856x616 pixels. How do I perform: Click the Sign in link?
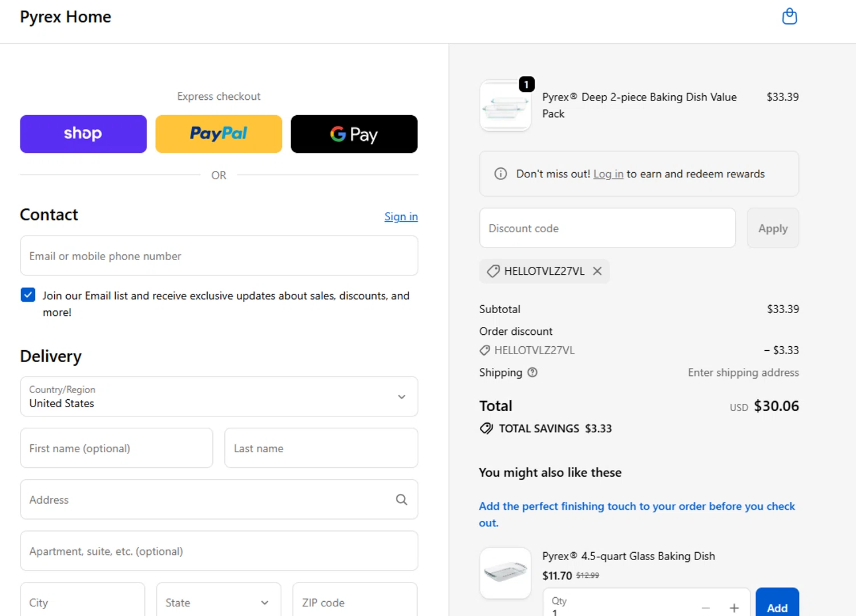[x=401, y=217]
